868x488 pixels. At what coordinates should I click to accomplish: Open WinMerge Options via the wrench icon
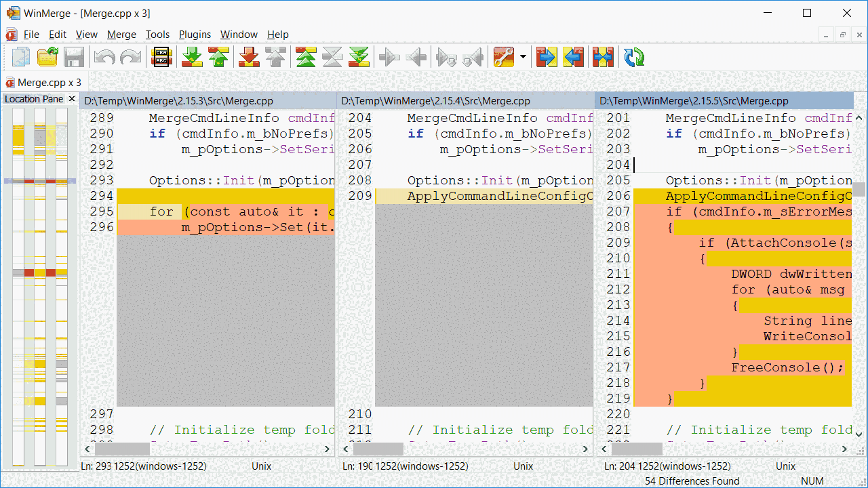505,57
